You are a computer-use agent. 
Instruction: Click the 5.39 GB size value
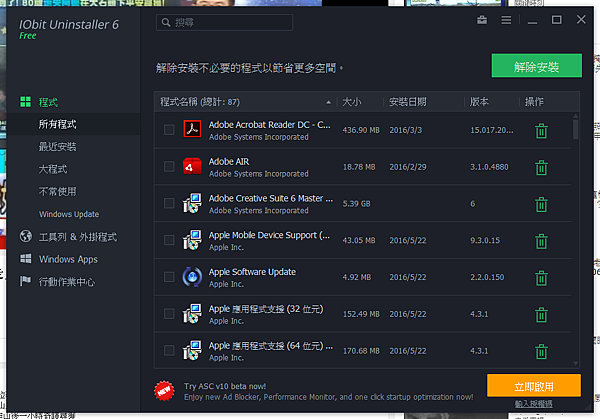click(356, 204)
